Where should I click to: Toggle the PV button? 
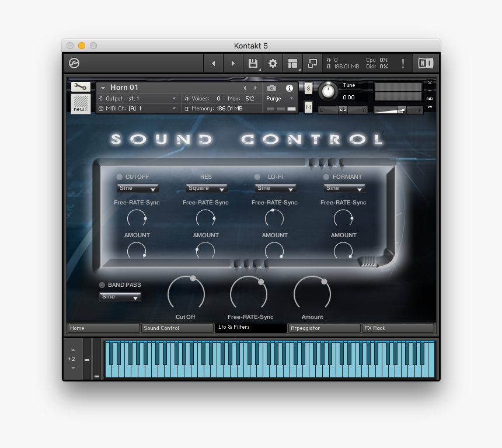click(x=430, y=107)
